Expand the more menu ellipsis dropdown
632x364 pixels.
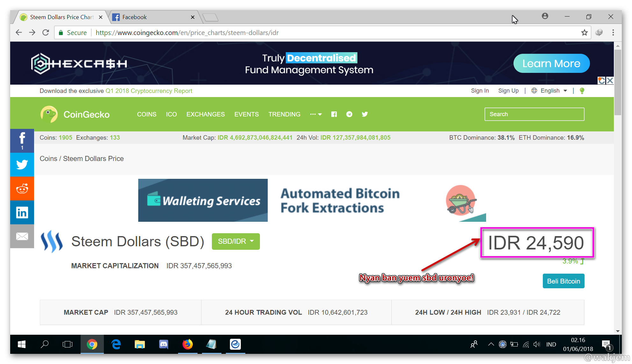(x=316, y=114)
